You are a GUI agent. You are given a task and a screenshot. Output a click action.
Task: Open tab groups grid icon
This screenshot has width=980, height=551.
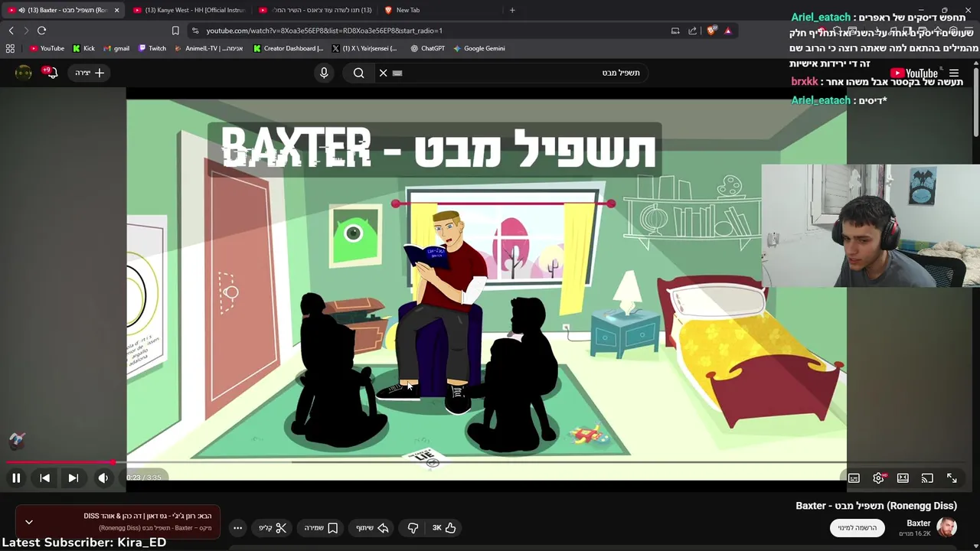10,48
